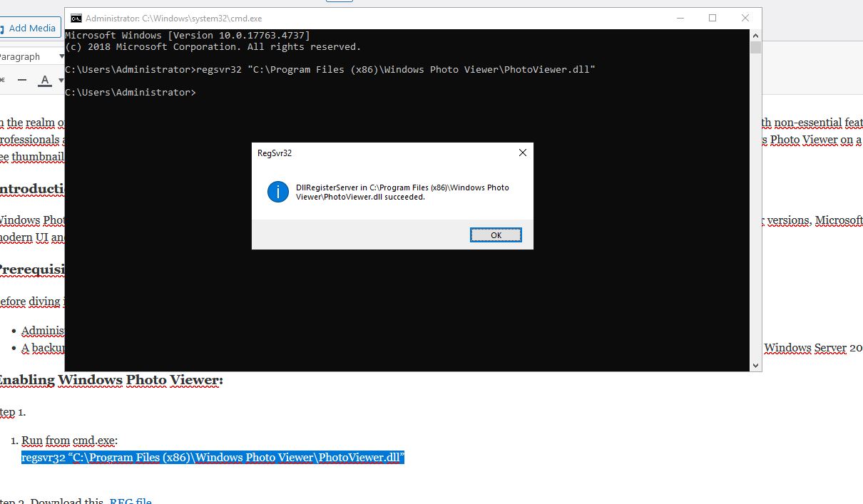Insert horizontal line in editor toolbar

[22, 80]
